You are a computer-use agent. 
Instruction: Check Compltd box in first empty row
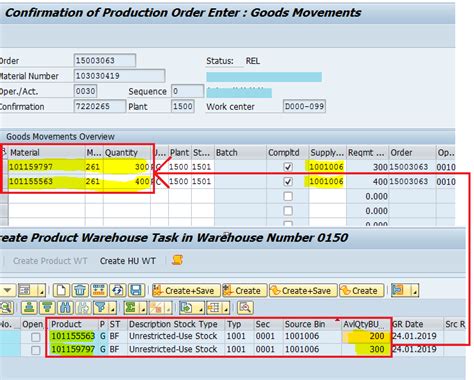coord(288,196)
